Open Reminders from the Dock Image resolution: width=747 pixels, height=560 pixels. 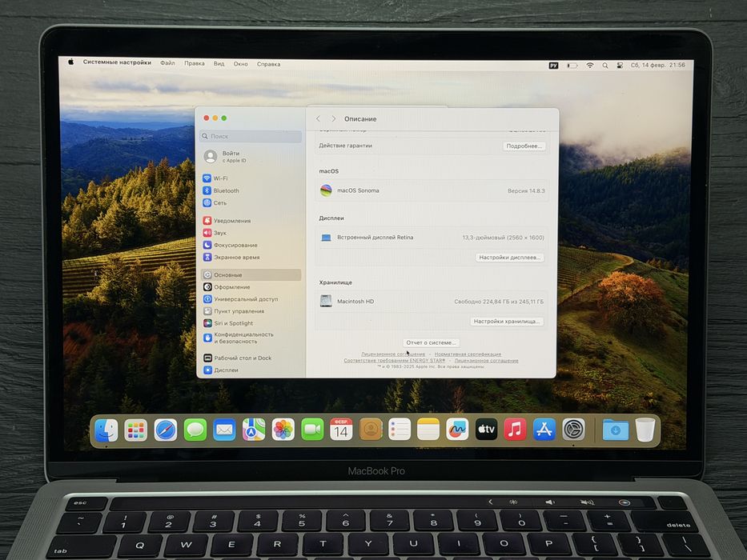pos(400,430)
